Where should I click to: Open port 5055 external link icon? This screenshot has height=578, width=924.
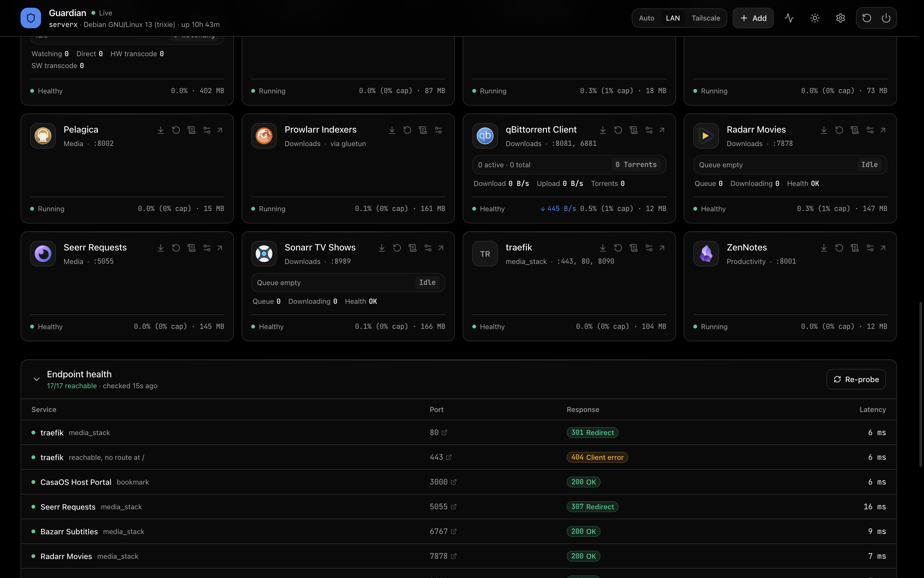click(x=454, y=507)
